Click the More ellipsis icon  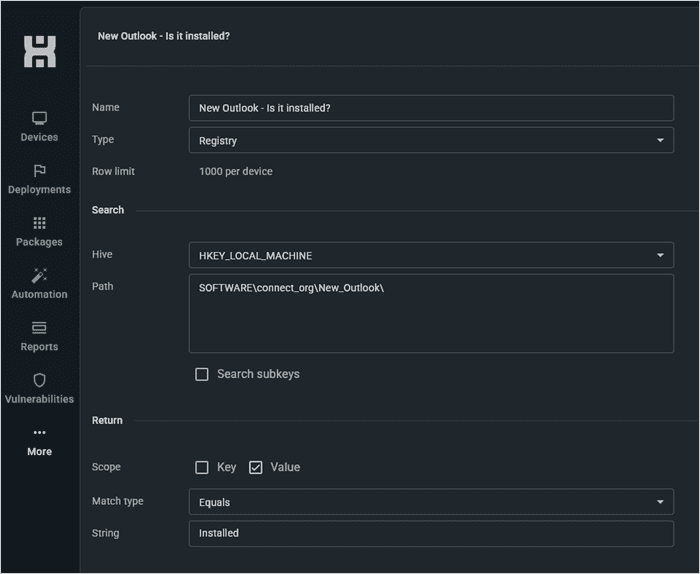pos(40,433)
